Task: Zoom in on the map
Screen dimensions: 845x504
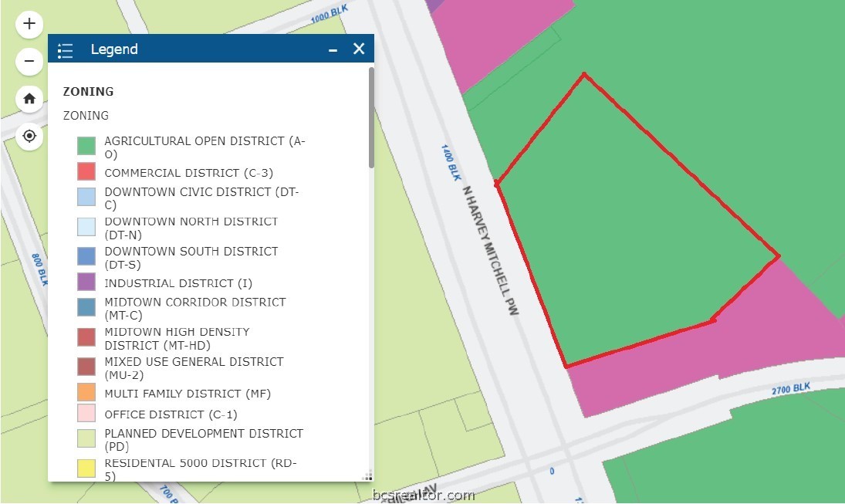Action: (29, 24)
